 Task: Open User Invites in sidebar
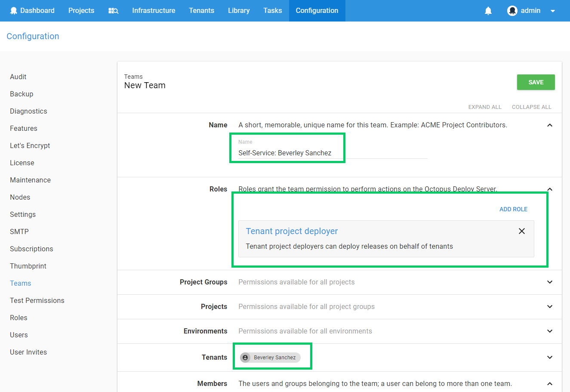(28, 352)
